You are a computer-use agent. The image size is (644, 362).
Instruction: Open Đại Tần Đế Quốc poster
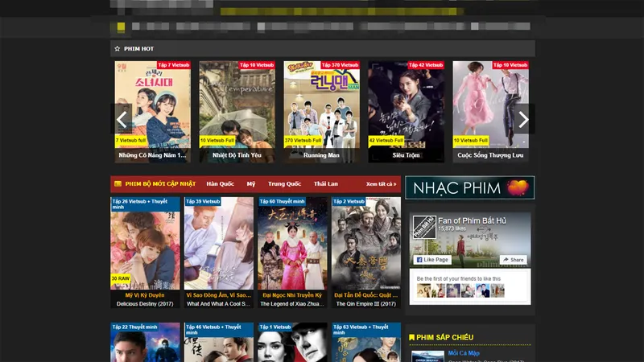tap(366, 244)
